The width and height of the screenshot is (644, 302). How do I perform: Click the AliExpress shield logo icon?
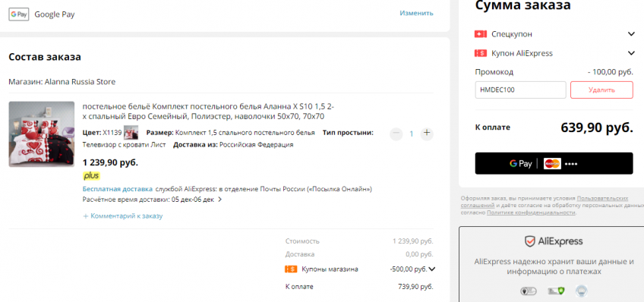click(530, 241)
